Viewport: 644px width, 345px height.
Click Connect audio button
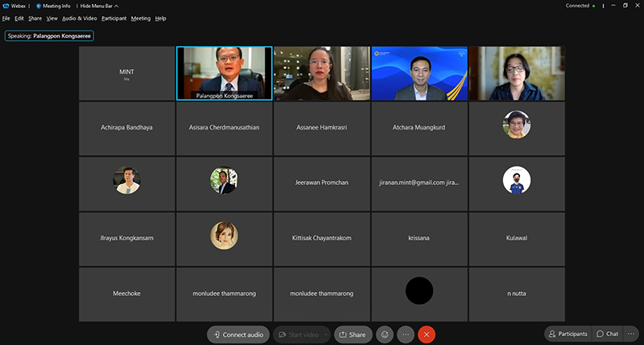(x=237, y=335)
